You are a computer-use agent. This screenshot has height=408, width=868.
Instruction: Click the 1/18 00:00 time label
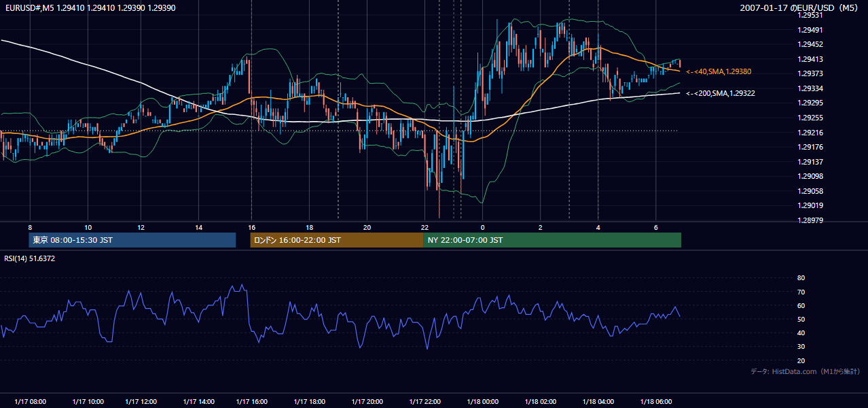[483, 402]
